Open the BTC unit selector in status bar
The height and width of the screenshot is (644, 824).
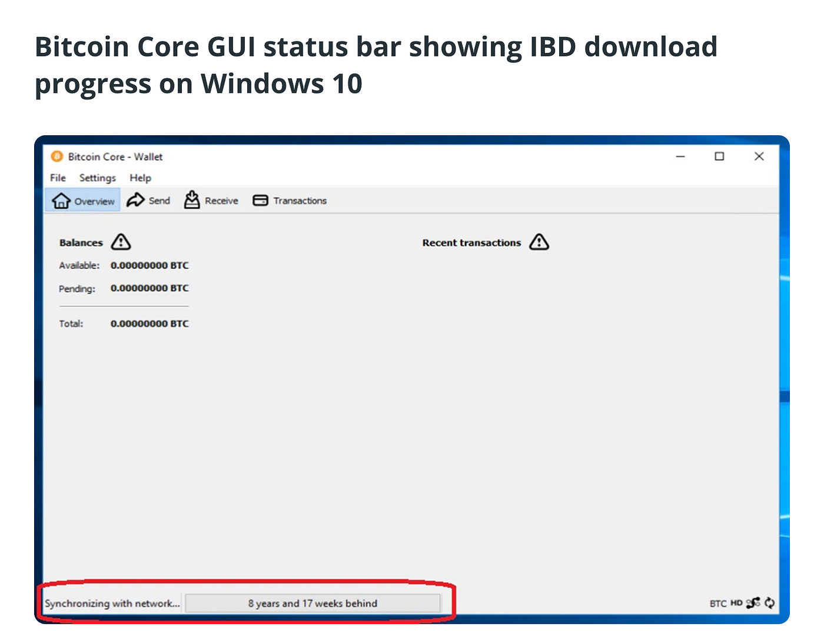coord(718,603)
